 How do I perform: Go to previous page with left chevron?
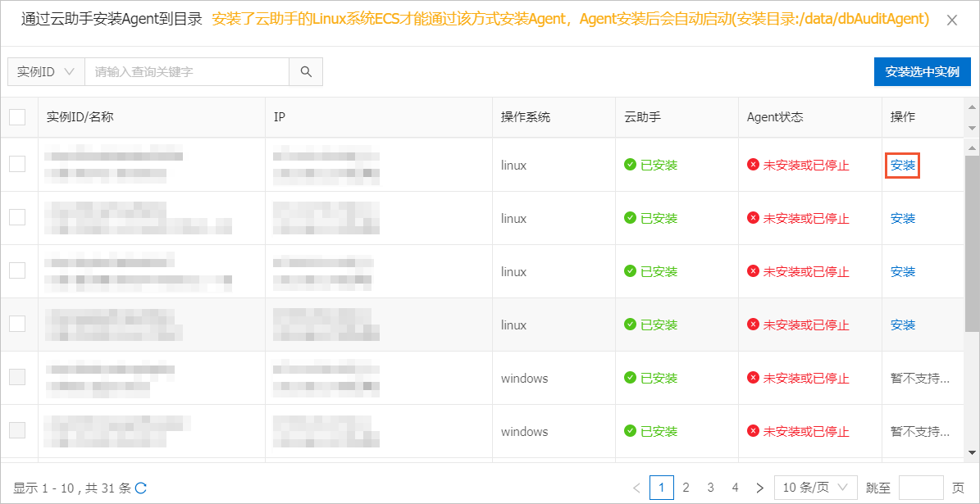tap(637, 487)
